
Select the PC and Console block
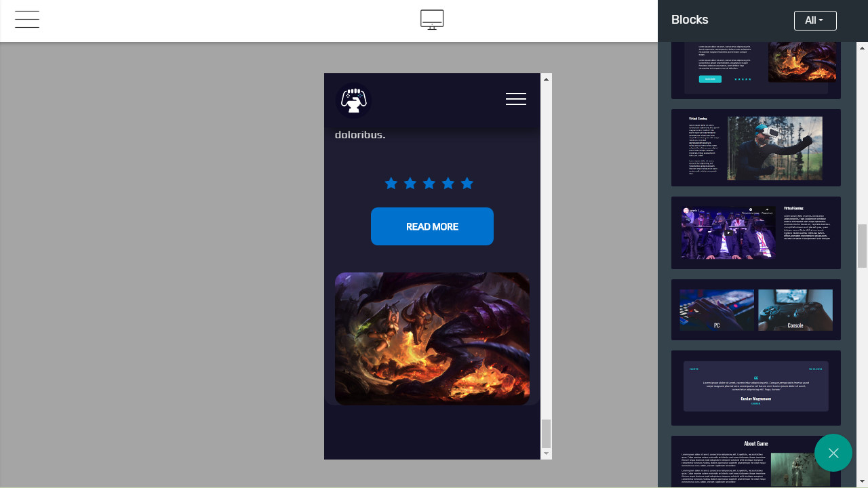click(x=756, y=310)
